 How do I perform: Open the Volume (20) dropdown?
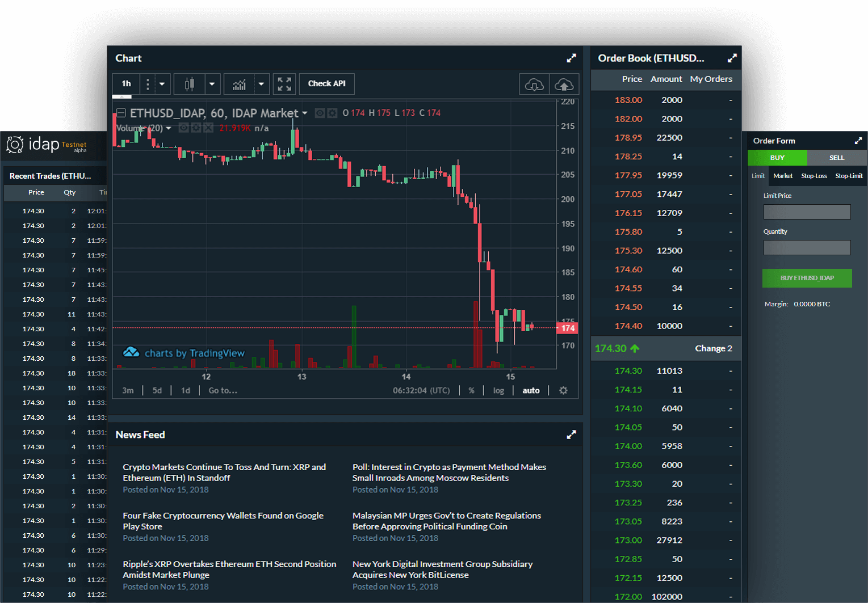pyautogui.click(x=169, y=128)
